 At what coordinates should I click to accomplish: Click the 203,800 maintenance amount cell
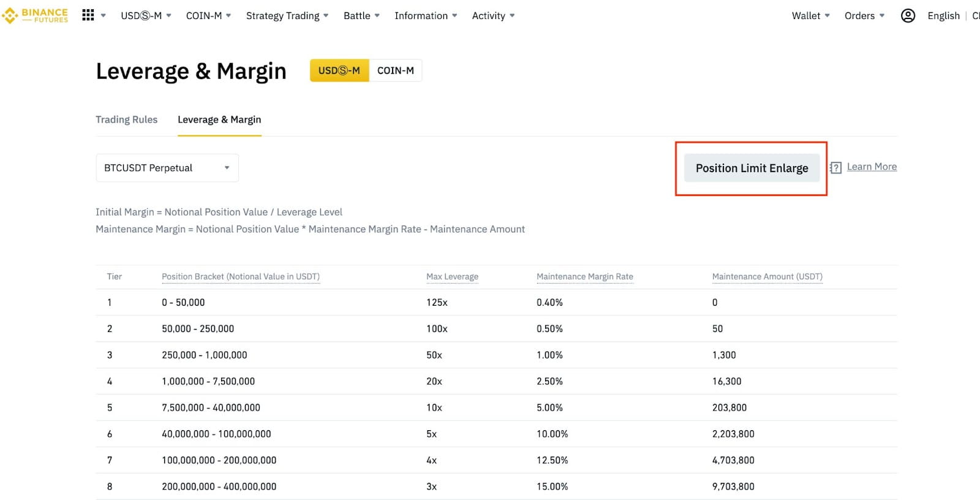[x=729, y=408]
